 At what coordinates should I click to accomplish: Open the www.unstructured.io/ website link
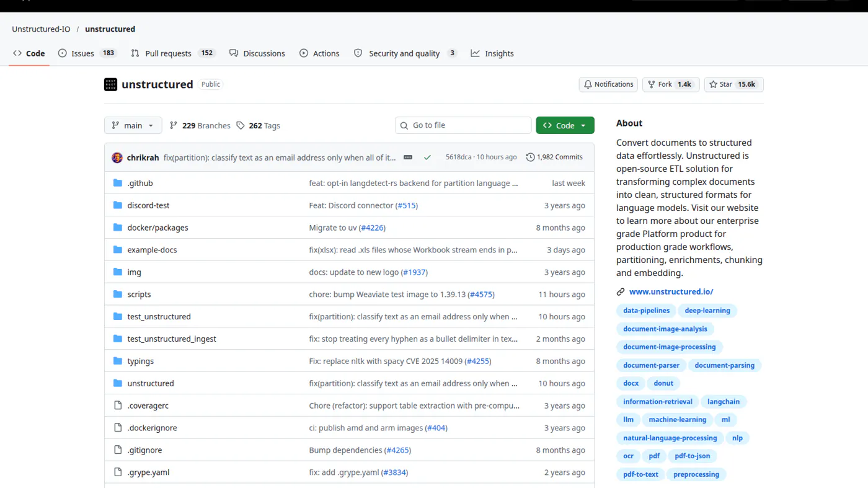671,291
